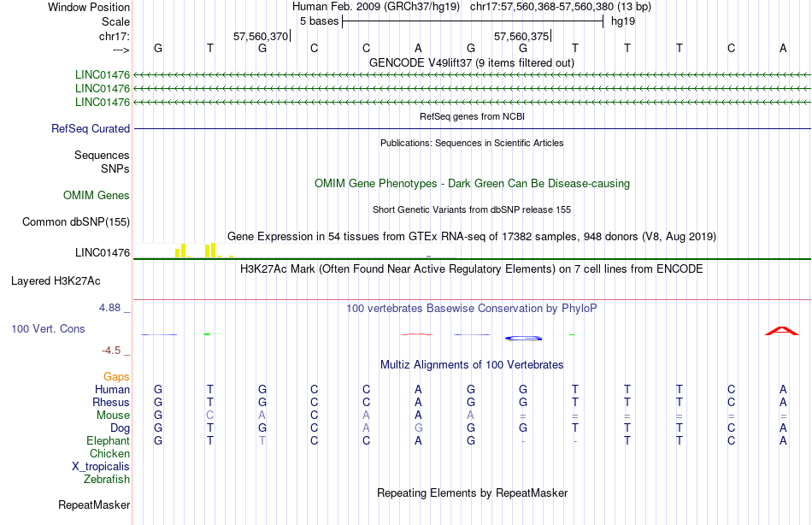812x525 pixels.
Task: Click the Elephant species label
Action: coord(109,441)
